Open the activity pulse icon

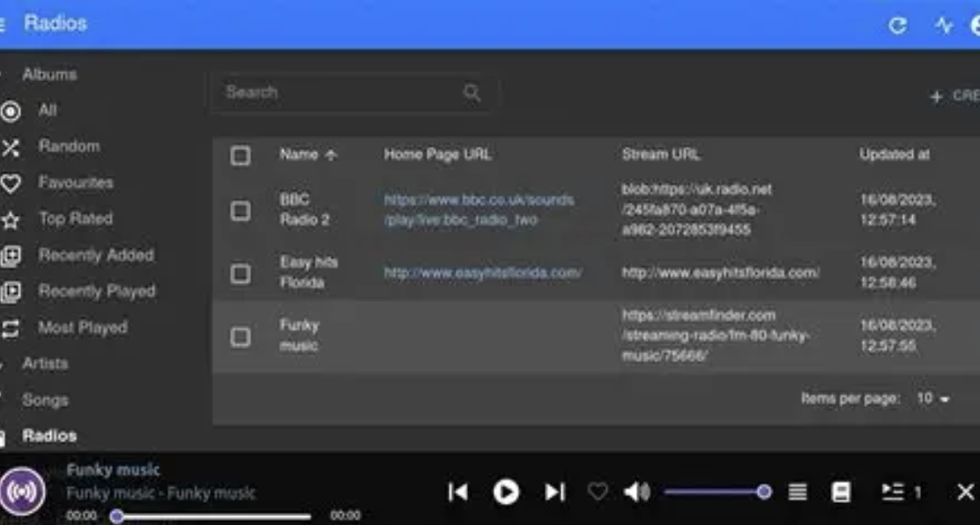click(944, 26)
